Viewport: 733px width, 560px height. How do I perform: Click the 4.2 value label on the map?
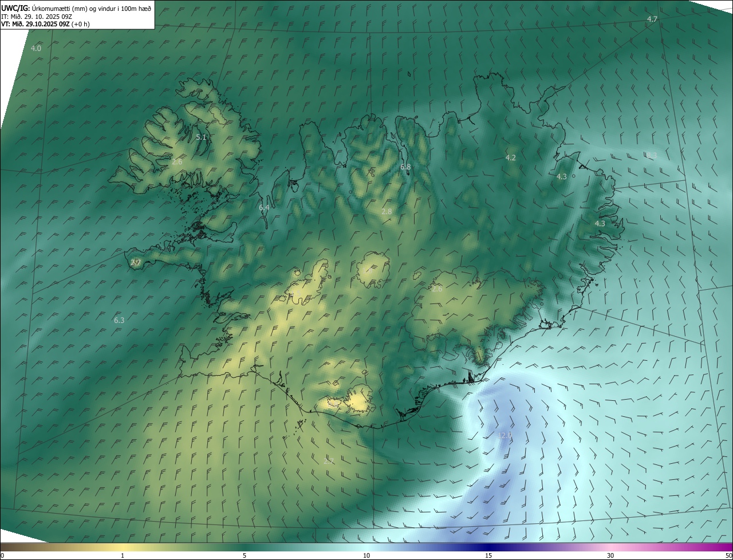511,158
